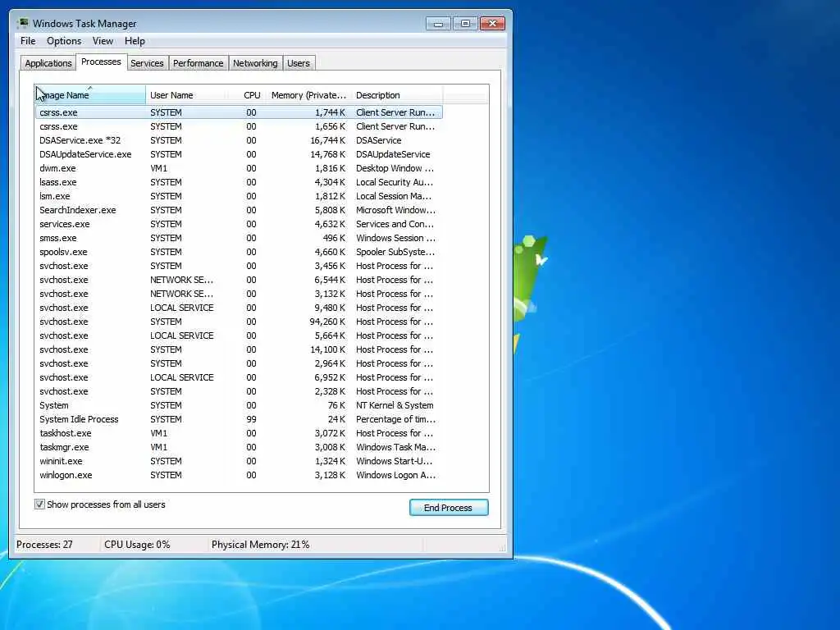Switch to the Networking tab
The height and width of the screenshot is (630, 840).
[255, 63]
